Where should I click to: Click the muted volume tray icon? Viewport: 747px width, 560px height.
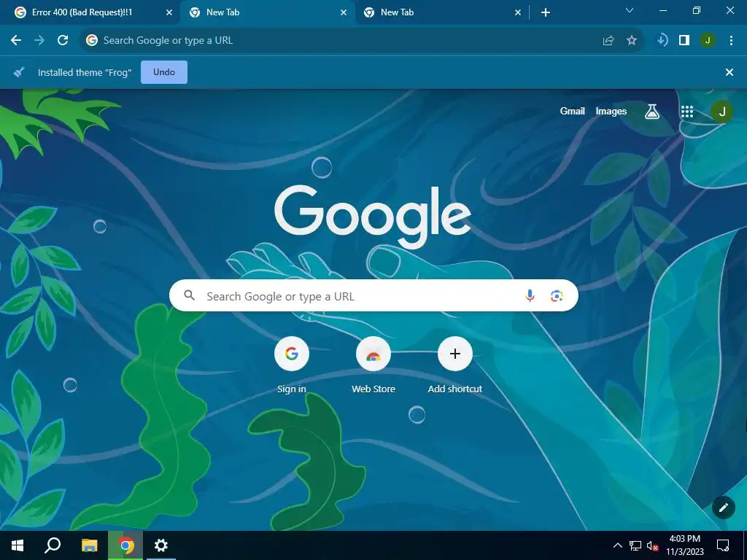coord(653,545)
